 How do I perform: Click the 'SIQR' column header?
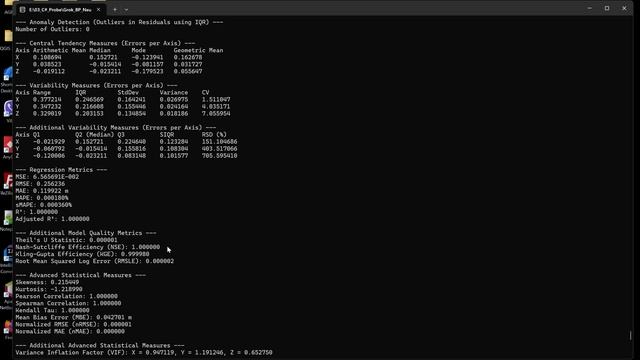point(167,135)
